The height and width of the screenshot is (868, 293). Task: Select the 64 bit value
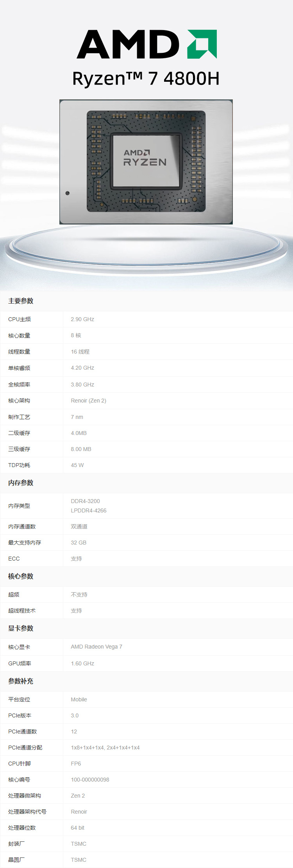coord(77,828)
